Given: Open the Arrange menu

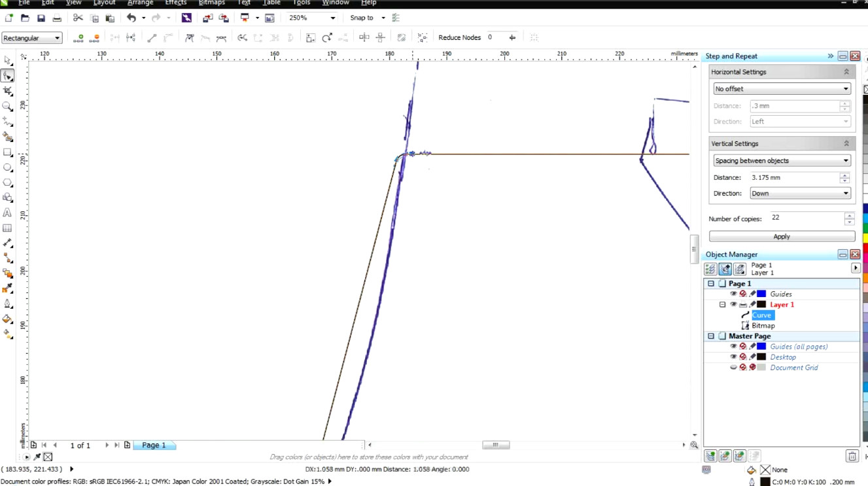Looking at the screenshot, I should tap(140, 3).
